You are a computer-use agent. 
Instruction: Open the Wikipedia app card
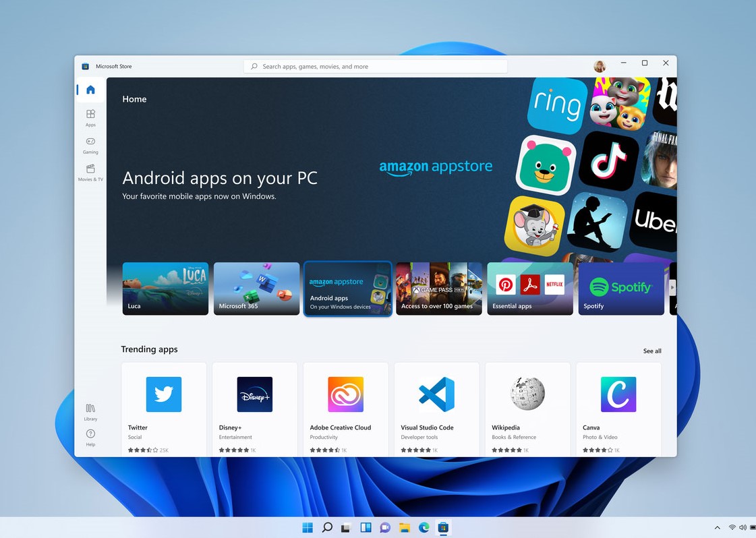(527, 409)
